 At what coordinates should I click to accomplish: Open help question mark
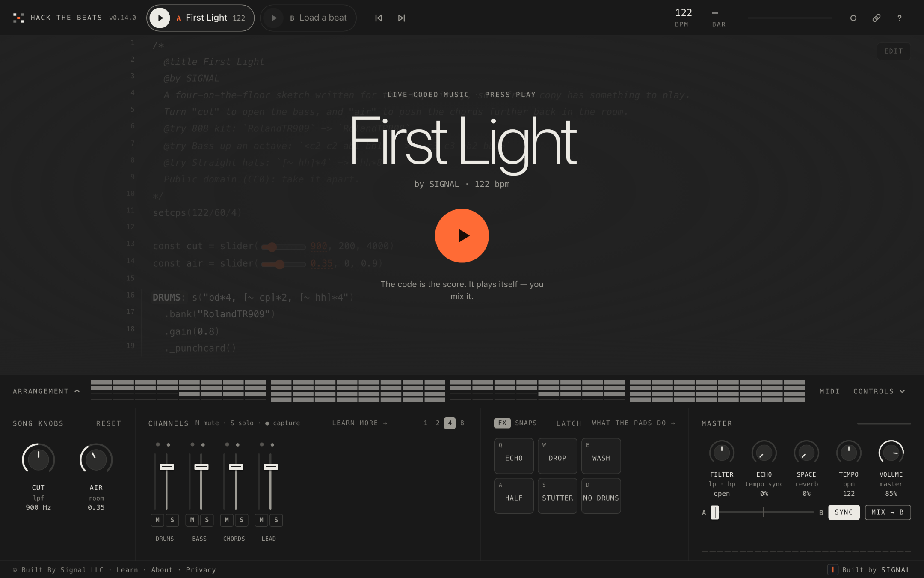(899, 18)
